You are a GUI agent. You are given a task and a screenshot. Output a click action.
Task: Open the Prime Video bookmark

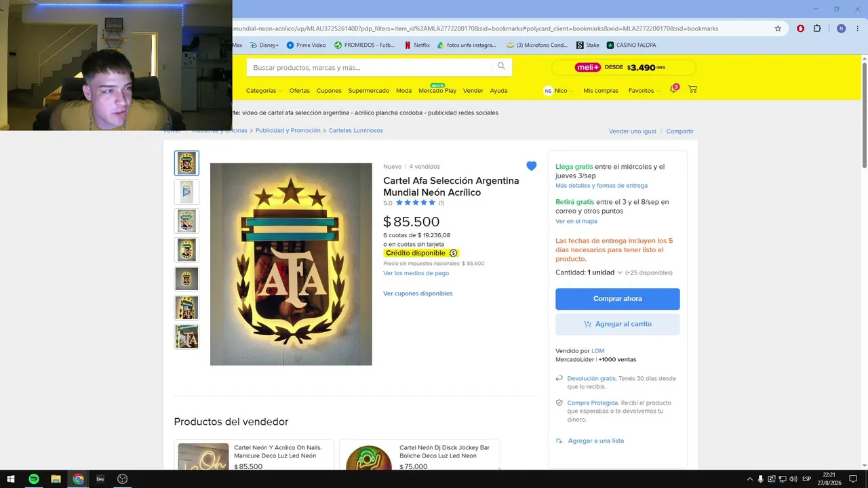tap(306, 45)
